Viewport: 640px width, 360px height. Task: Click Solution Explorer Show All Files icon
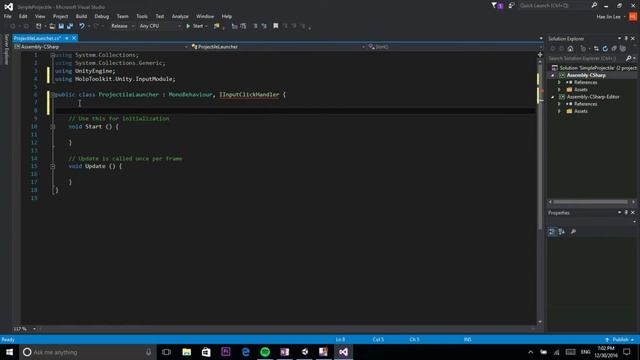623,49
